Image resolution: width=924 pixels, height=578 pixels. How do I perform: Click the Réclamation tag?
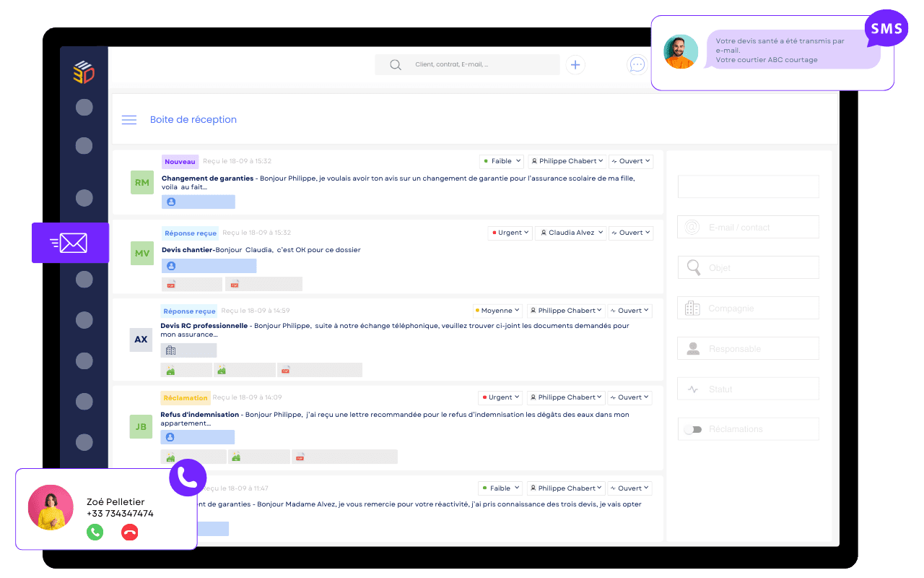[x=186, y=398]
